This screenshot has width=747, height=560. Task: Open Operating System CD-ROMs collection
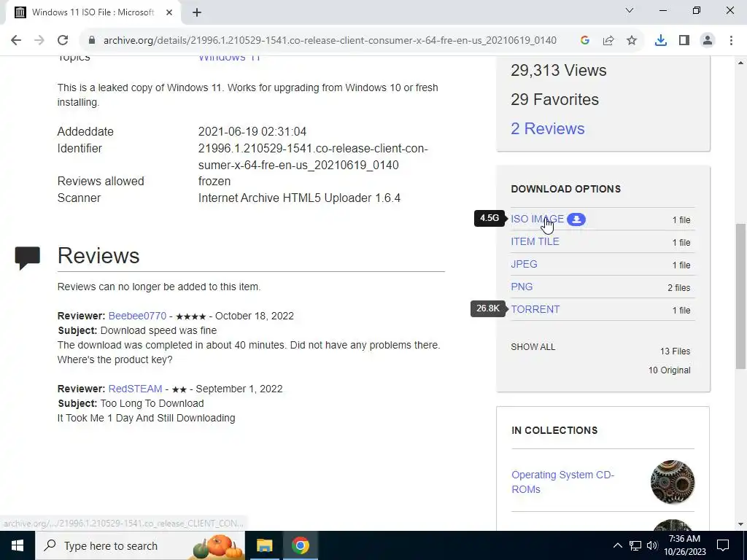coord(562,482)
